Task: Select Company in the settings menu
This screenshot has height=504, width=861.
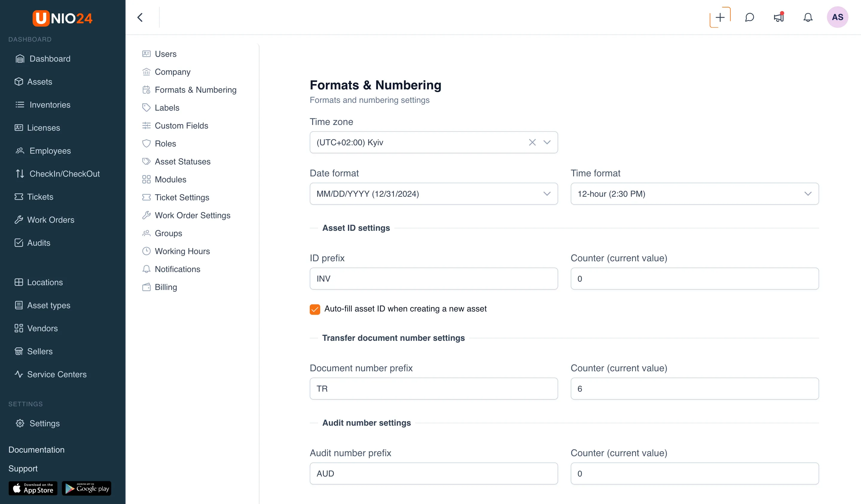Action: [x=166, y=72]
